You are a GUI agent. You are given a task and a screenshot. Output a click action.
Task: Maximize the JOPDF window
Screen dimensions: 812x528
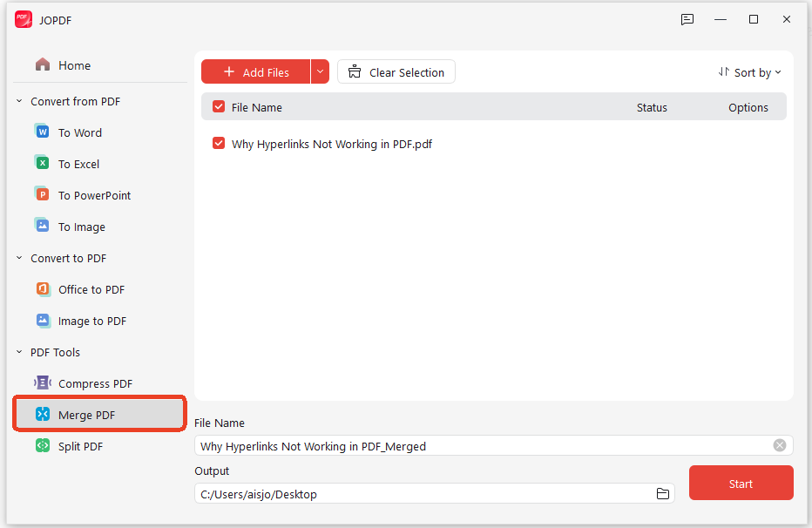754,20
